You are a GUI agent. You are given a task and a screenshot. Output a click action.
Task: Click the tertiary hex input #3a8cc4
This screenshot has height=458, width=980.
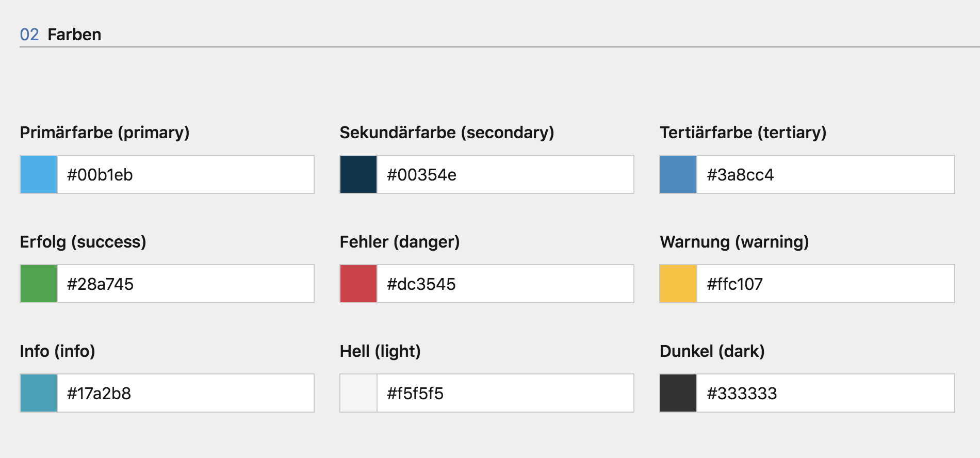coord(825,174)
